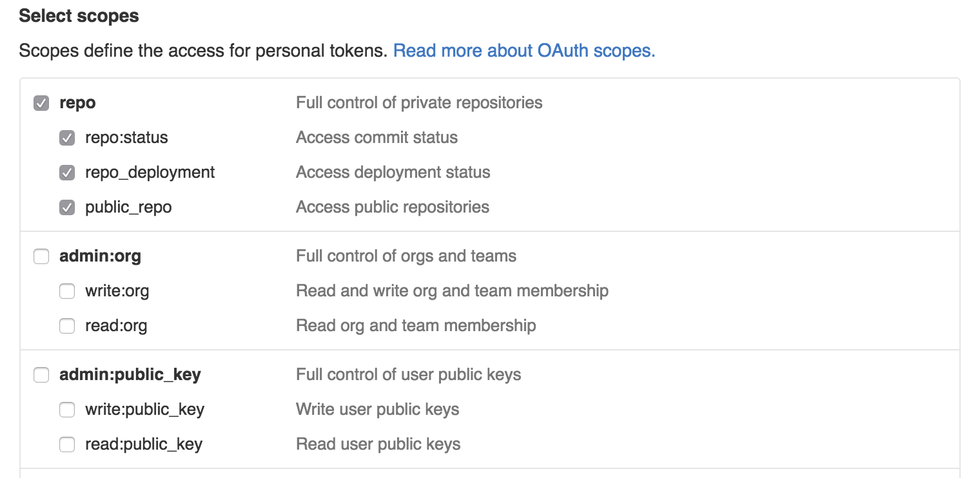Enable the admin:public_key scope

[x=41, y=374]
